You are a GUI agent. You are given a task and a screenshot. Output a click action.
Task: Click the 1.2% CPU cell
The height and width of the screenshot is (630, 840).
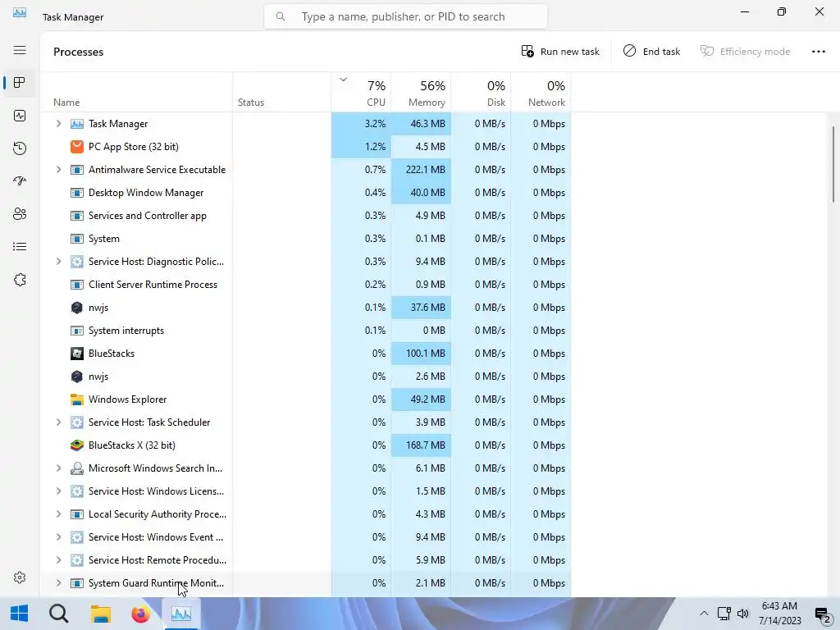[361, 147]
